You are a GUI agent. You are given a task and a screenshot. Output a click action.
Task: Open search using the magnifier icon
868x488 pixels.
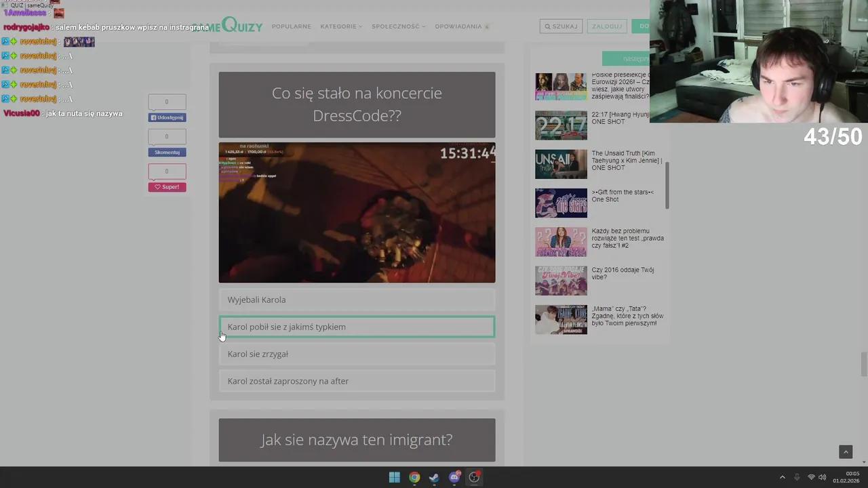[548, 26]
